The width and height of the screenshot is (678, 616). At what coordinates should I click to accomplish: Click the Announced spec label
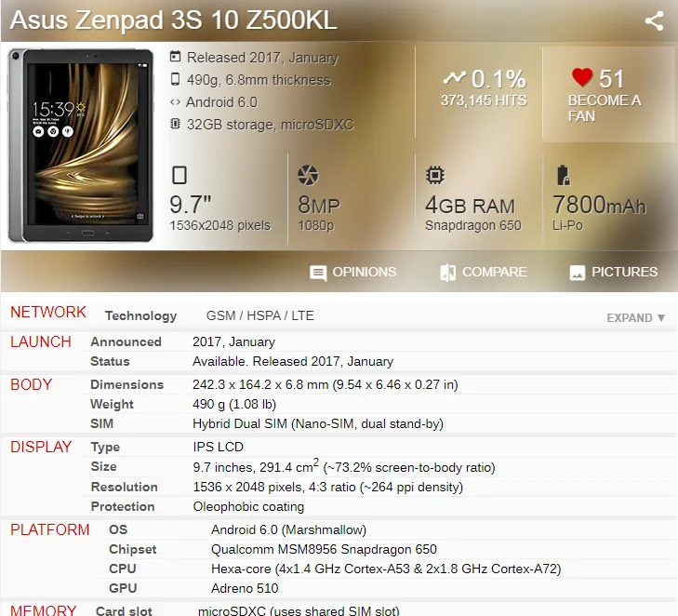point(126,341)
